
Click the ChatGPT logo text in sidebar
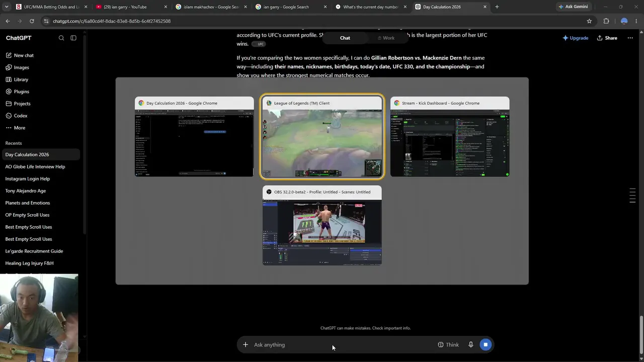[19, 38]
